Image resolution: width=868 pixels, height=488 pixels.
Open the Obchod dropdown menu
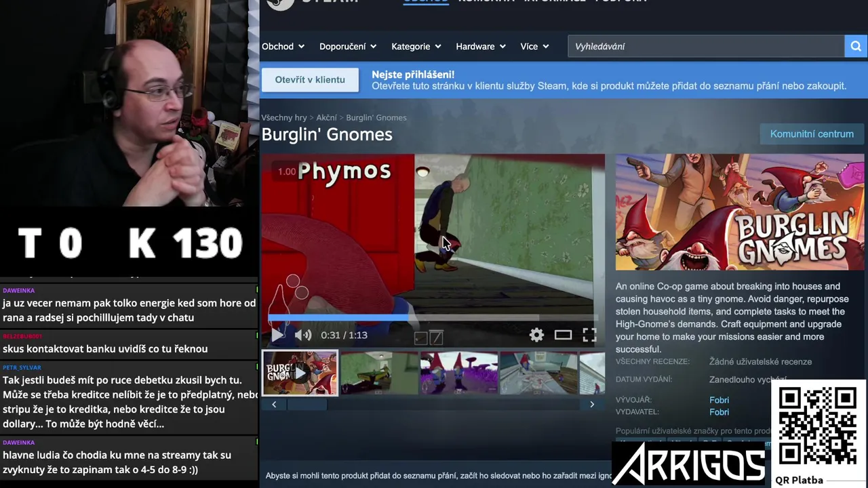(283, 46)
